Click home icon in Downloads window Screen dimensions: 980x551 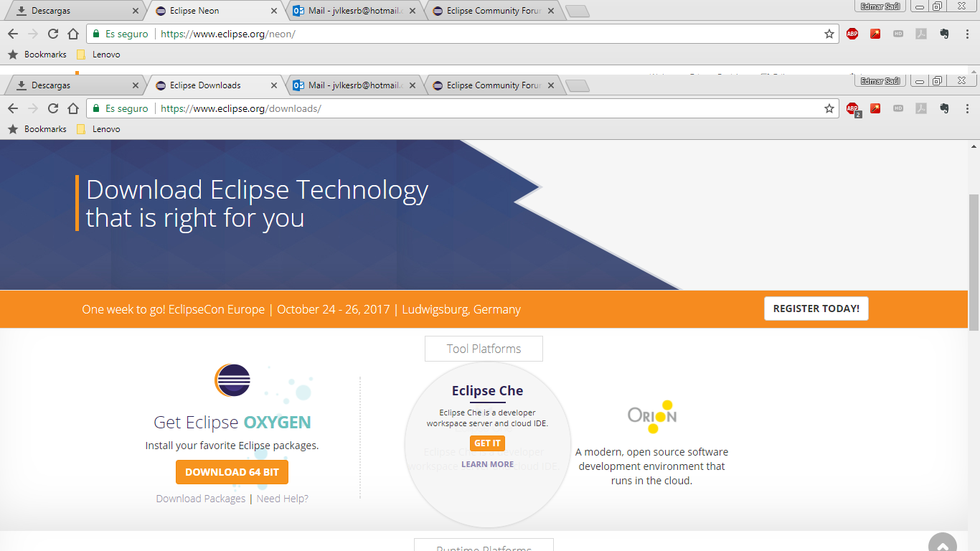pyautogui.click(x=72, y=108)
